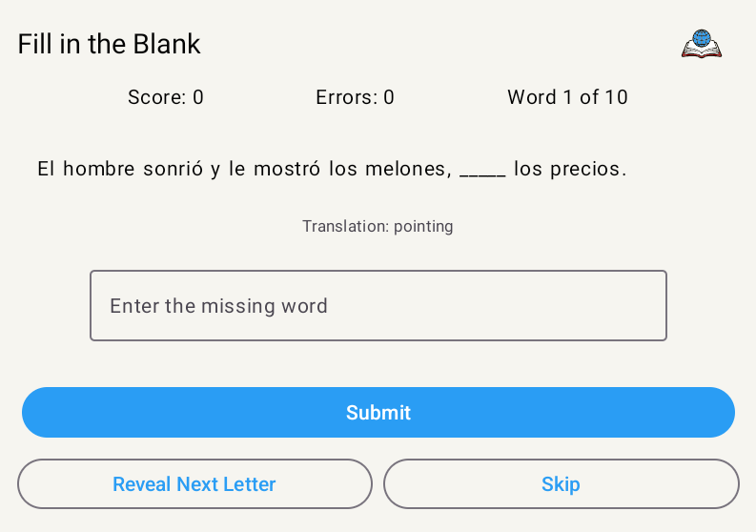
Task: Click the Score: 0 counter
Action: tap(165, 97)
